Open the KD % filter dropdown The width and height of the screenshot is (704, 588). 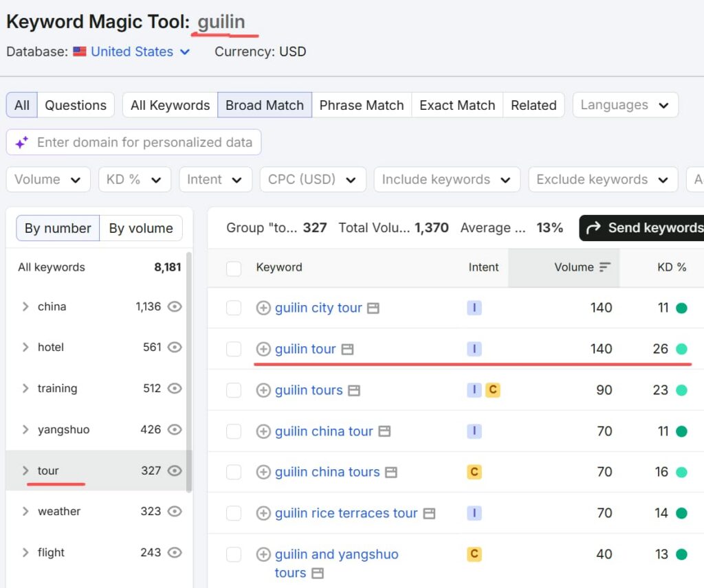(x=134, y=179)
